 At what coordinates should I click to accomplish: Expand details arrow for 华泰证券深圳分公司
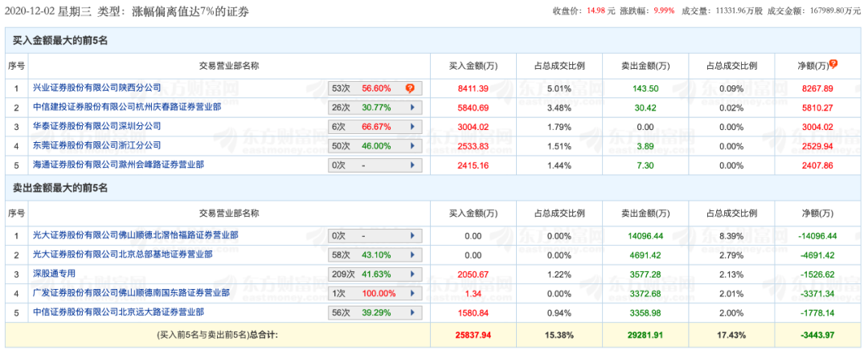click(x=413, y=127)
